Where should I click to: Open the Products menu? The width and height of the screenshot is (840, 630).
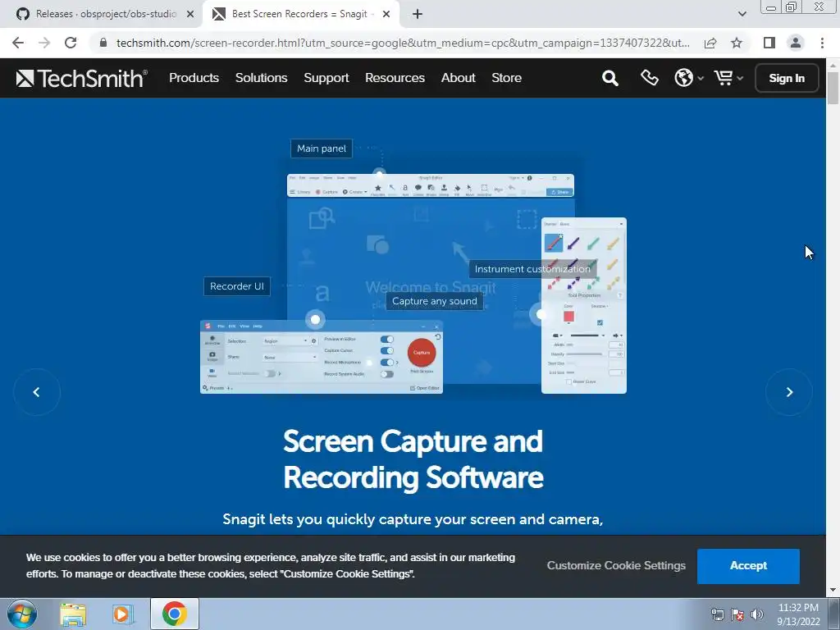click(x=194, y=78)
